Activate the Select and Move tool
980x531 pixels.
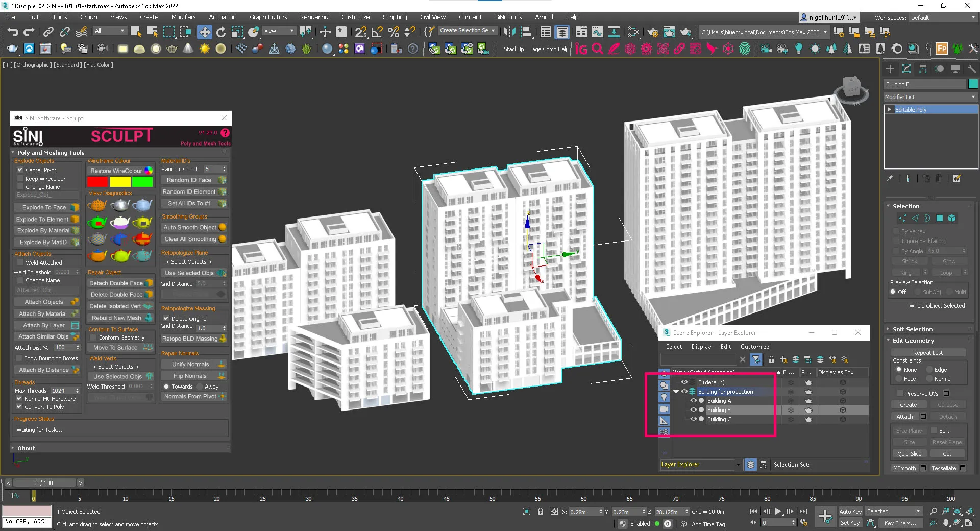point(204,32)
